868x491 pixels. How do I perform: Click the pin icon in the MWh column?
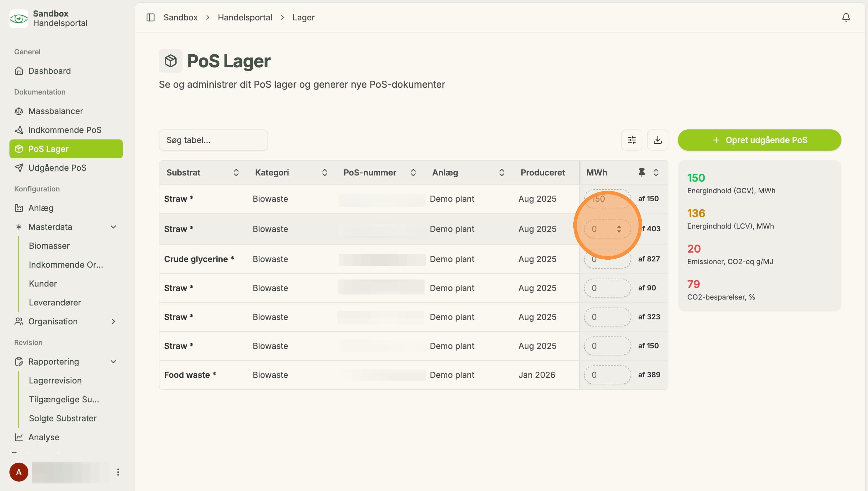(x=642, y=173)
